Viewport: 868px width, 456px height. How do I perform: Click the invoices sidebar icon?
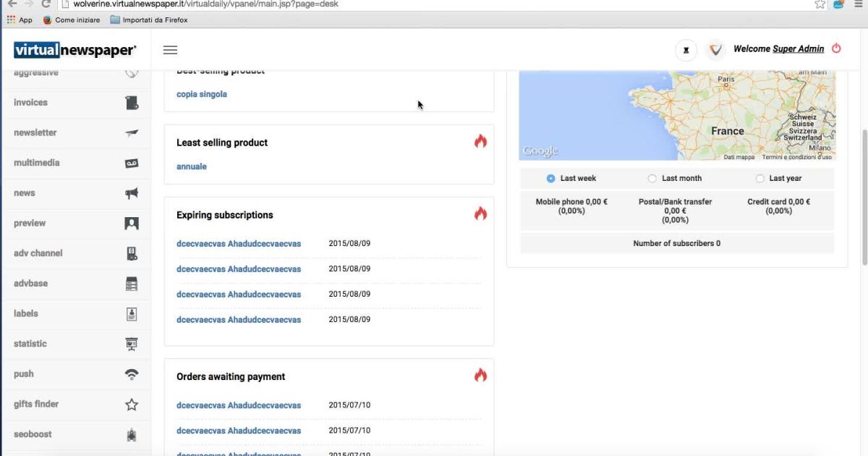coord(131,103)
